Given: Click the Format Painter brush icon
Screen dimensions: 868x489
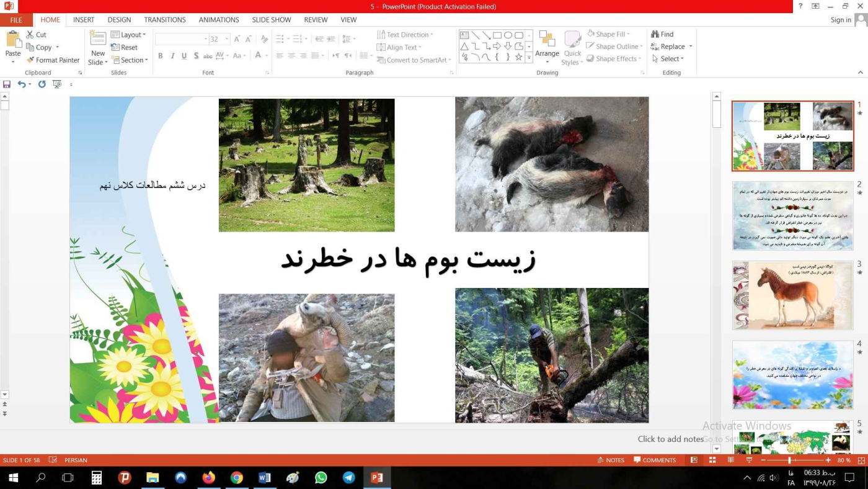Looking at the screenshot, I should tap(30, 60).
